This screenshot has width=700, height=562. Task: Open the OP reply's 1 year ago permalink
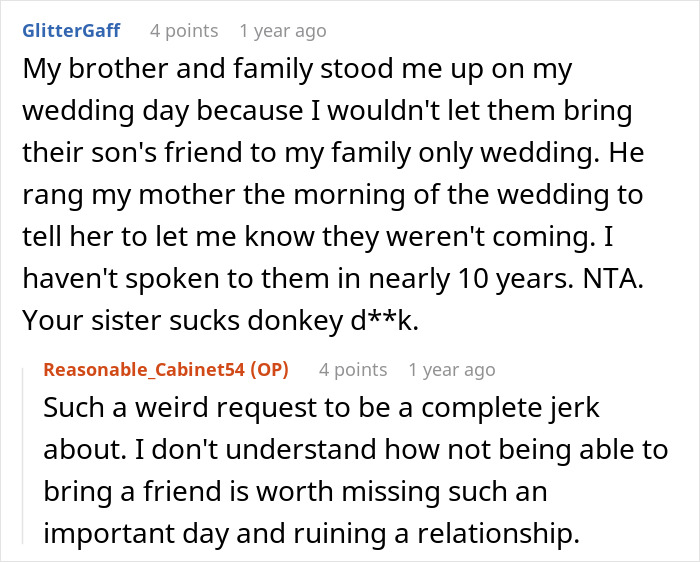point(451,370)
